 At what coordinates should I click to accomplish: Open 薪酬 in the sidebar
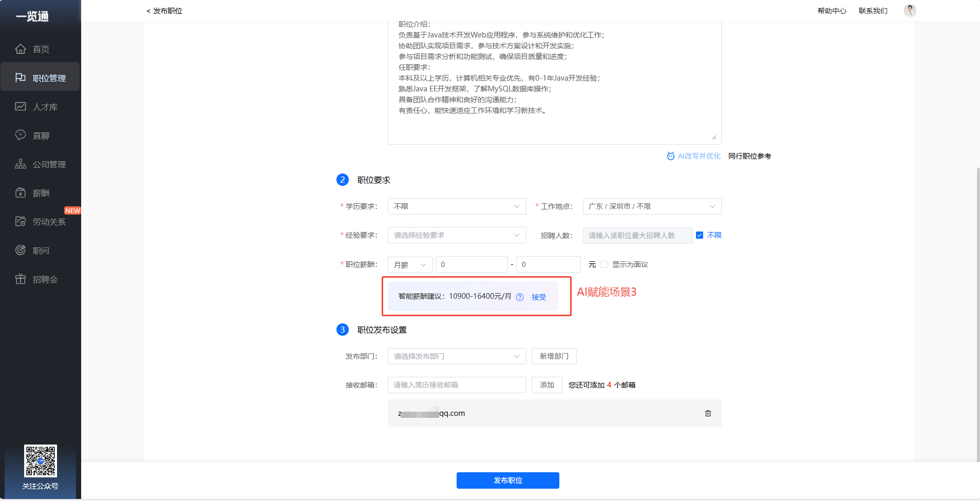[41, 192]
